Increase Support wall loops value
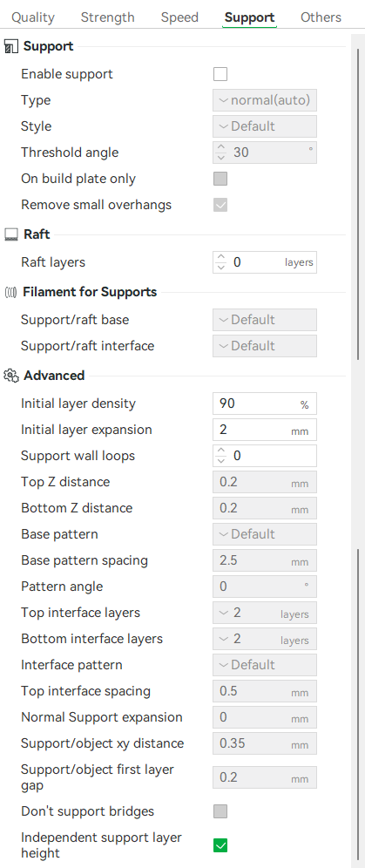Viewport: 365px width, 868px height. pos(221,451)
